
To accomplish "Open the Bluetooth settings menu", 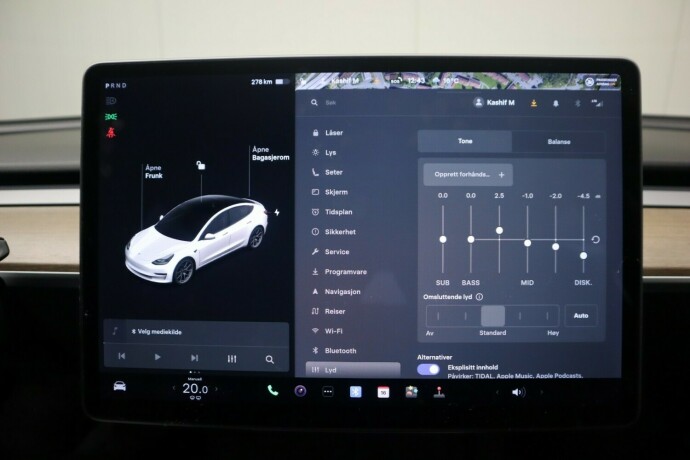I will 334,351.
